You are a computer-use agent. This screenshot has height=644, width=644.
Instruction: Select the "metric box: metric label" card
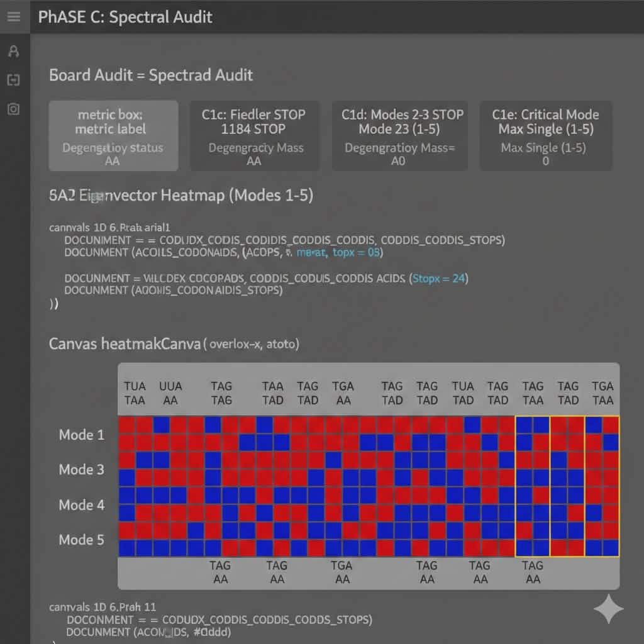[x=113, y=136]
